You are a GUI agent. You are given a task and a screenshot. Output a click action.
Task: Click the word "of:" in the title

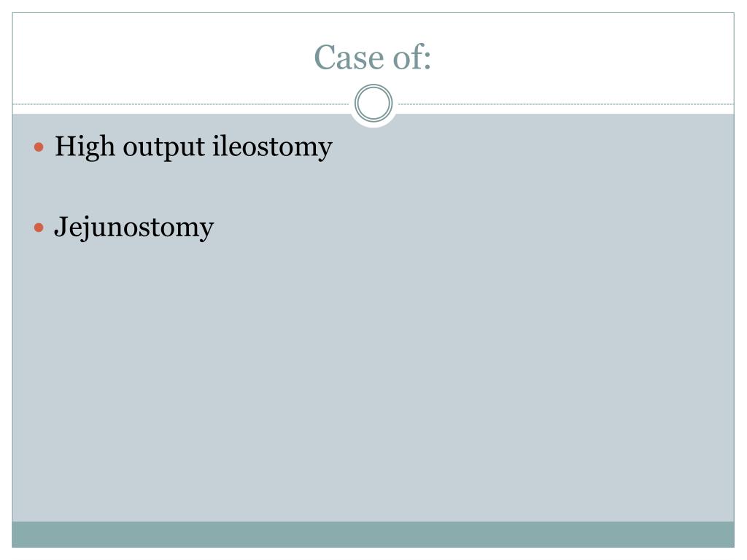(x=412, y=58)
